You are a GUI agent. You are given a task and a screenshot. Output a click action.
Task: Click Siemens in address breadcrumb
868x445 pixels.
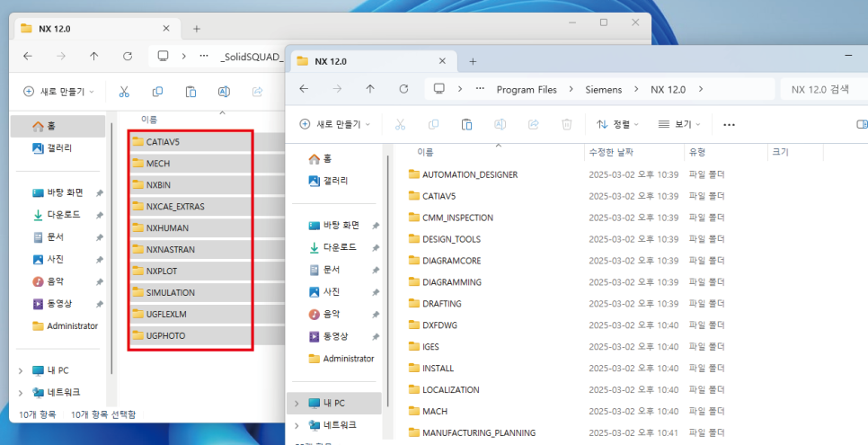point(604,89)
